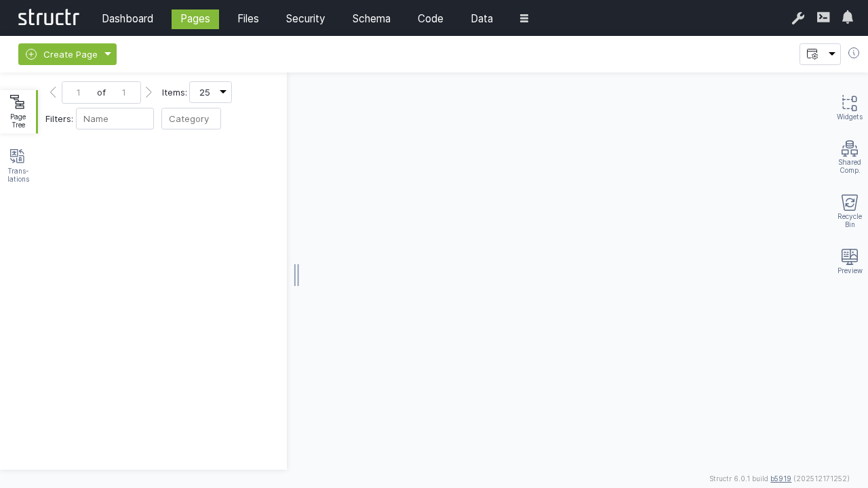Click the info clock icon

tap(854, 53)
